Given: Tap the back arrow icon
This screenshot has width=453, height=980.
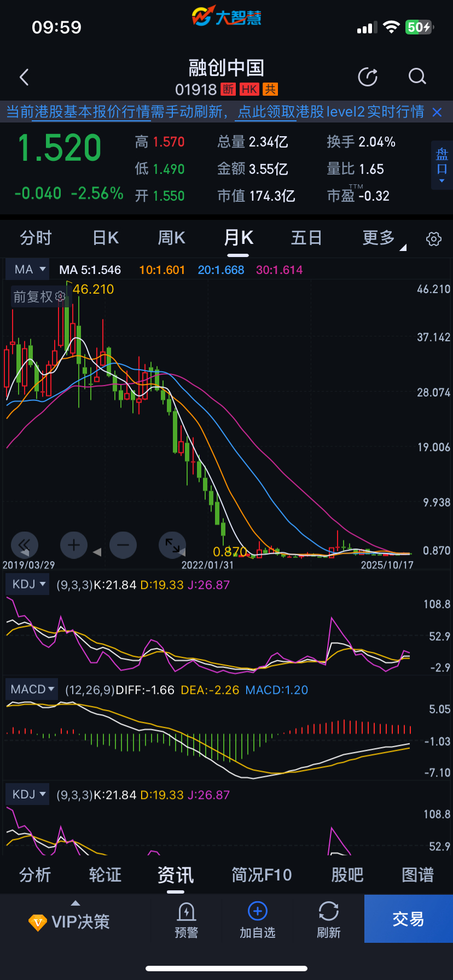Looking at the screenshot, I should (24, 77).
